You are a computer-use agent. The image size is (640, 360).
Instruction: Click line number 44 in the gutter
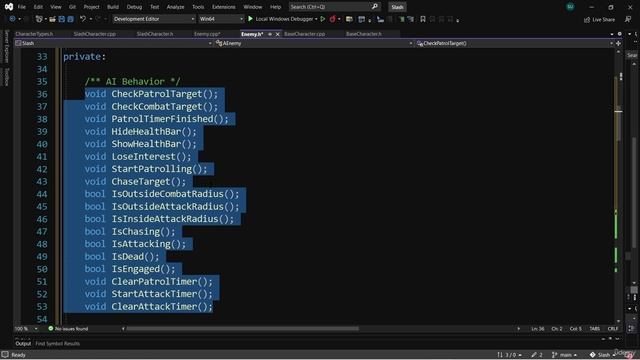pyautogui.click(x=42, y=194)
